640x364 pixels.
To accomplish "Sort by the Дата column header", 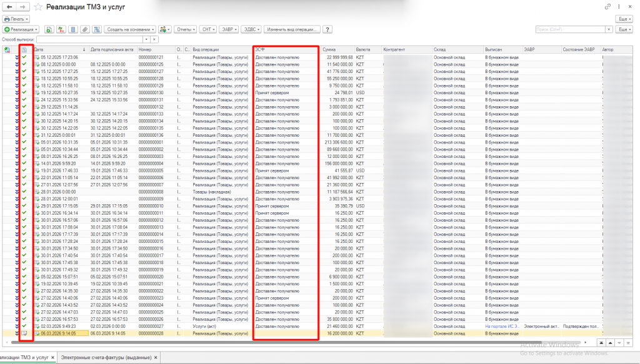I will coord(60,50).
